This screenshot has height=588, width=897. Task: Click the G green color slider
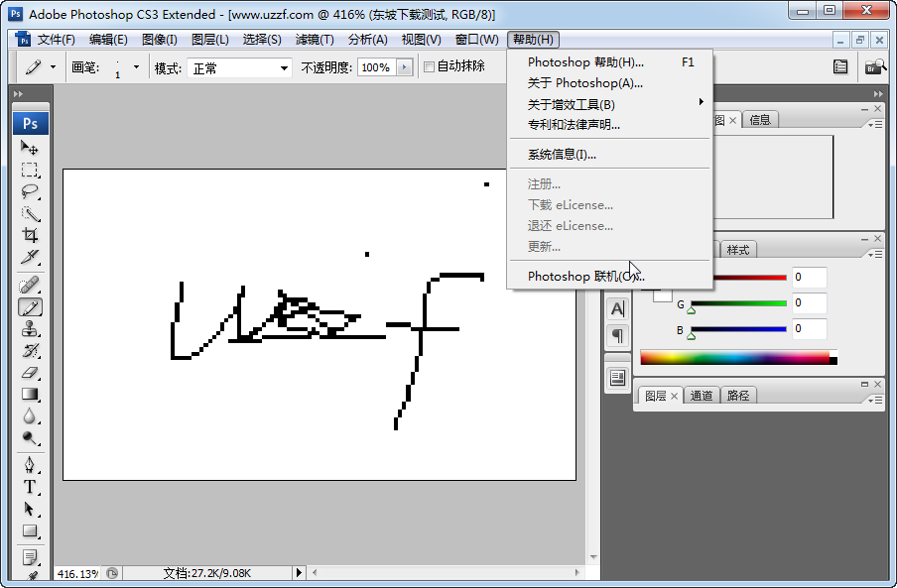(x=738, y=303)
